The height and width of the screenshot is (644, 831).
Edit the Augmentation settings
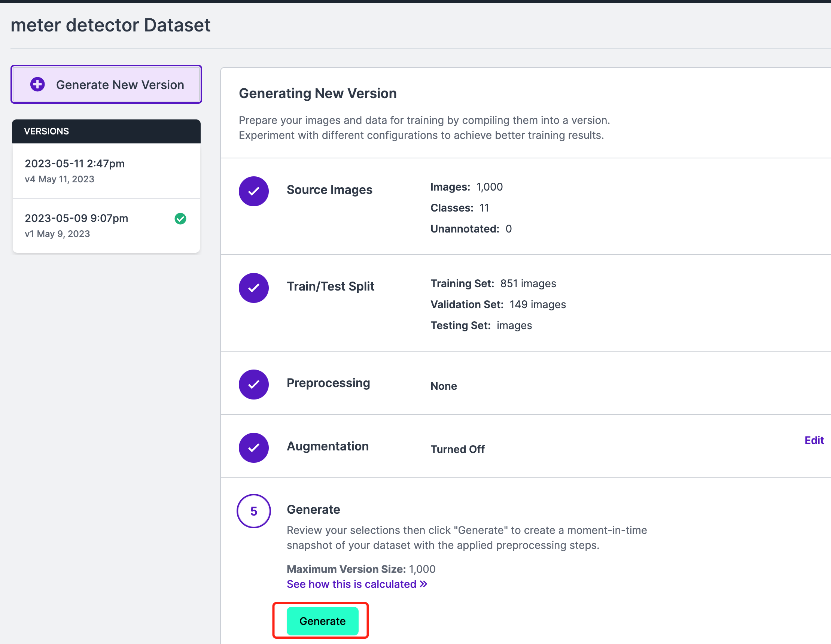point(814,440)
